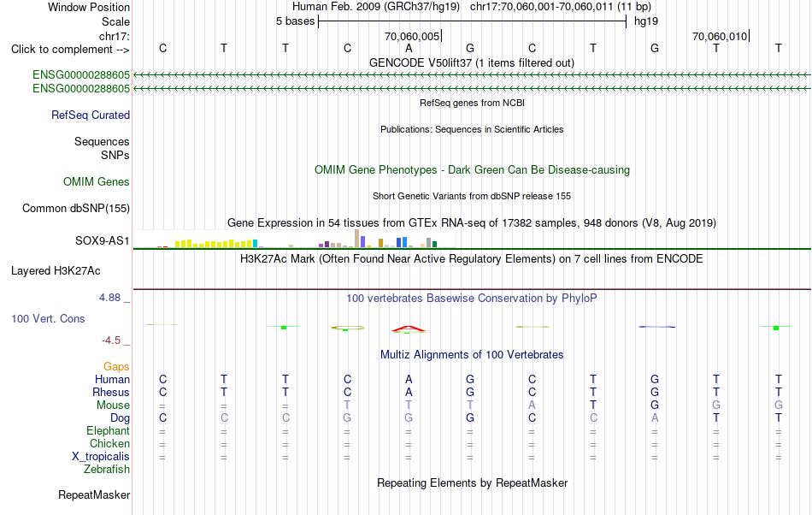The height and width of the screenshot is (515, 812).
Task: Select the Chicken alignment row label
Action: [109, 443]
